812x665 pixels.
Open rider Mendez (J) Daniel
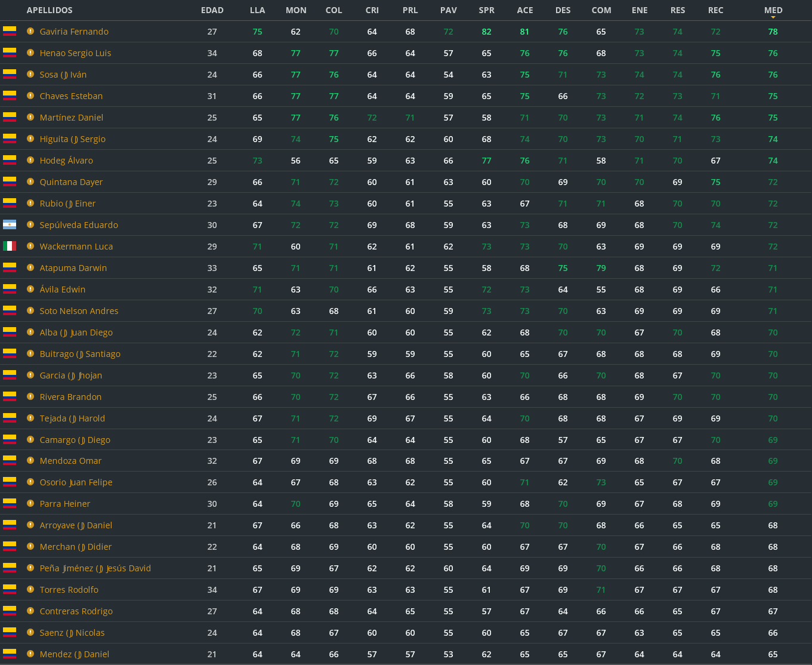coord(75,654)
